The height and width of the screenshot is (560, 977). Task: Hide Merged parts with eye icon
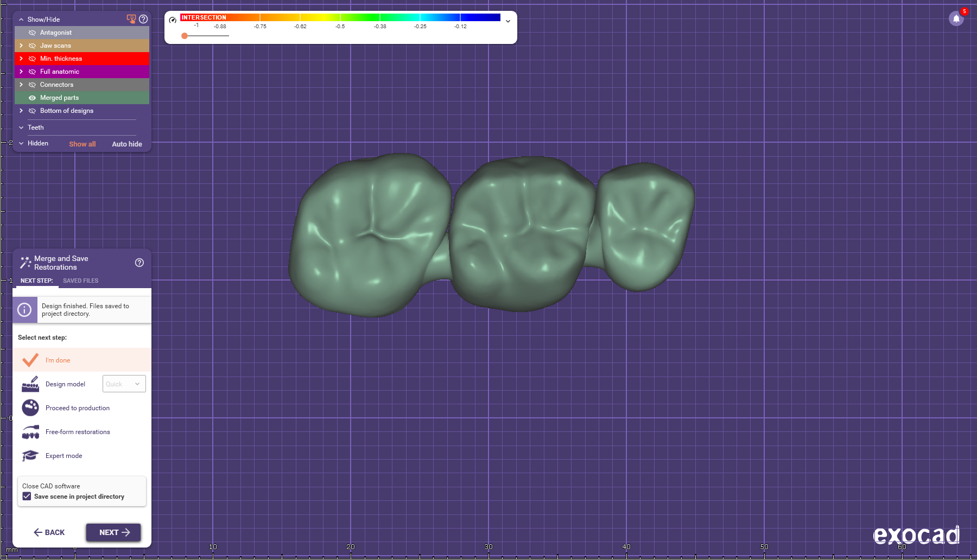(x=32, y=98)
